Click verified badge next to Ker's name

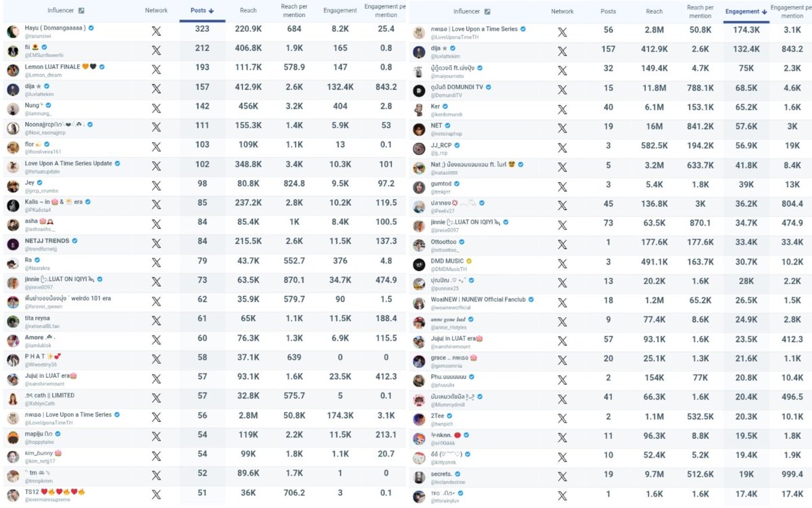click(447, 106)
